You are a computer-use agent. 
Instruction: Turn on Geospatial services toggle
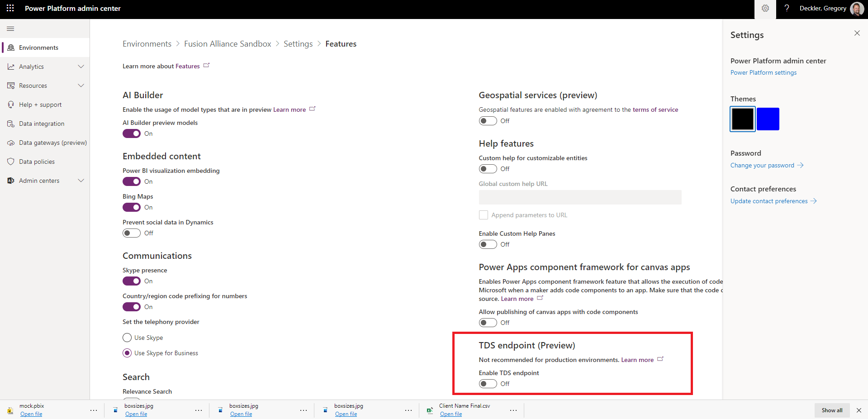point(488,121)
